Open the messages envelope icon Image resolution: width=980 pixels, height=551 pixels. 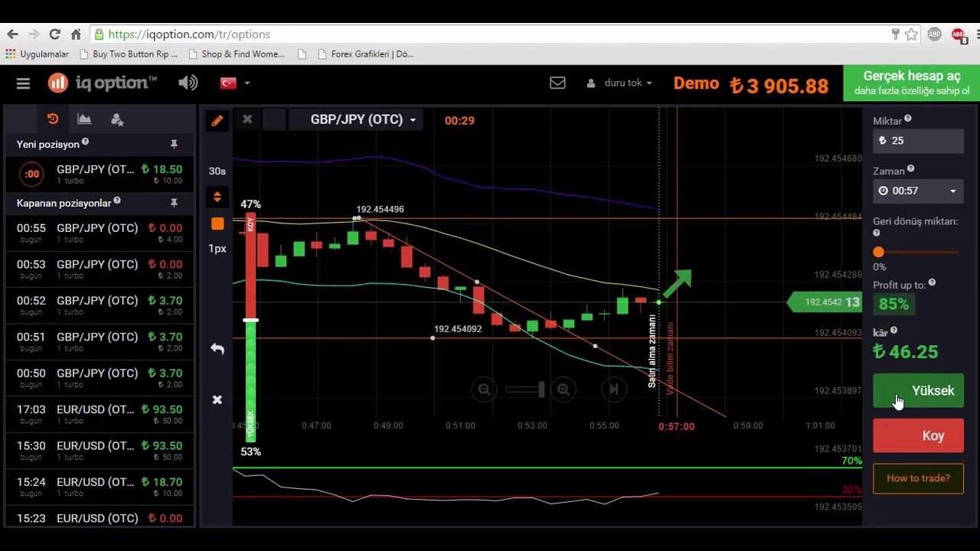(x=557, y=83)
